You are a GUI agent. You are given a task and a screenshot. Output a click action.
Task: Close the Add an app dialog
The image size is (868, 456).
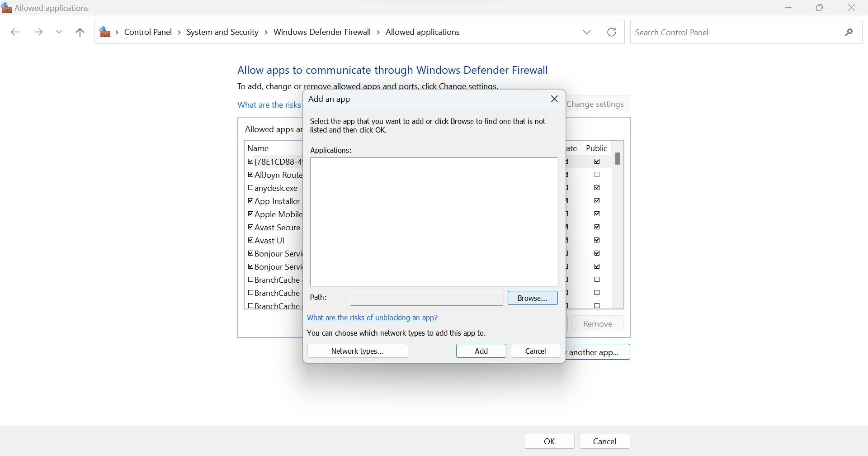(554, 99)
